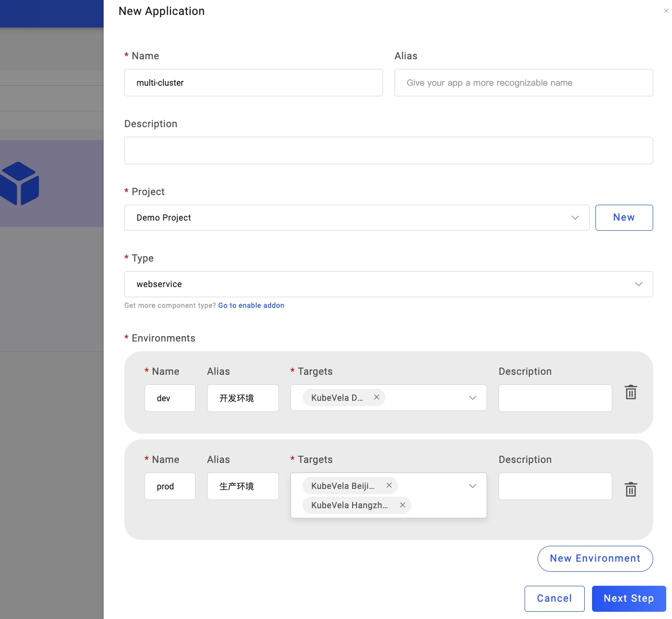Remove KubeVela Hangzh... target tag
This screenshot has height=619, width=672.
coord(403,505)
